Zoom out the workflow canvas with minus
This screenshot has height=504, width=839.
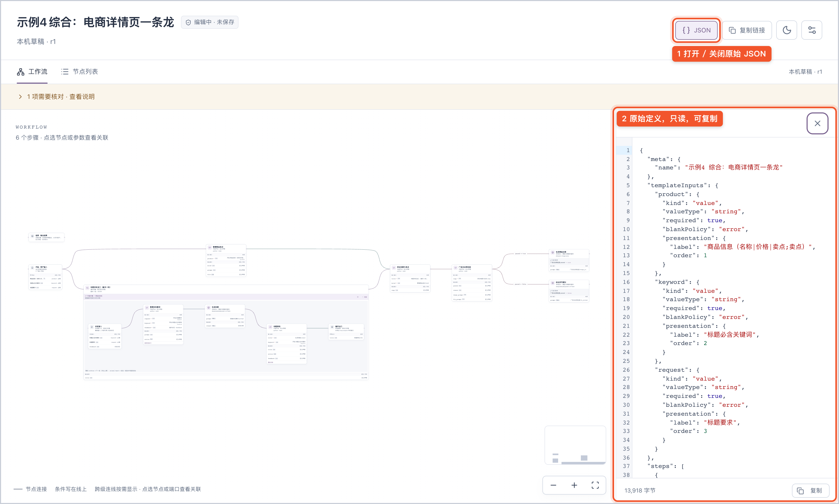click(x=553, y=485)
